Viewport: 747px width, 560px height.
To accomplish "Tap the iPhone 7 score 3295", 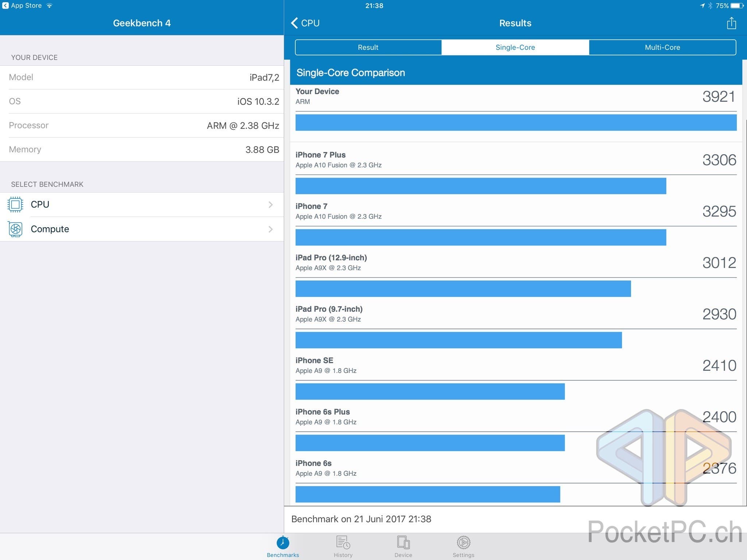I will [719, 211].
